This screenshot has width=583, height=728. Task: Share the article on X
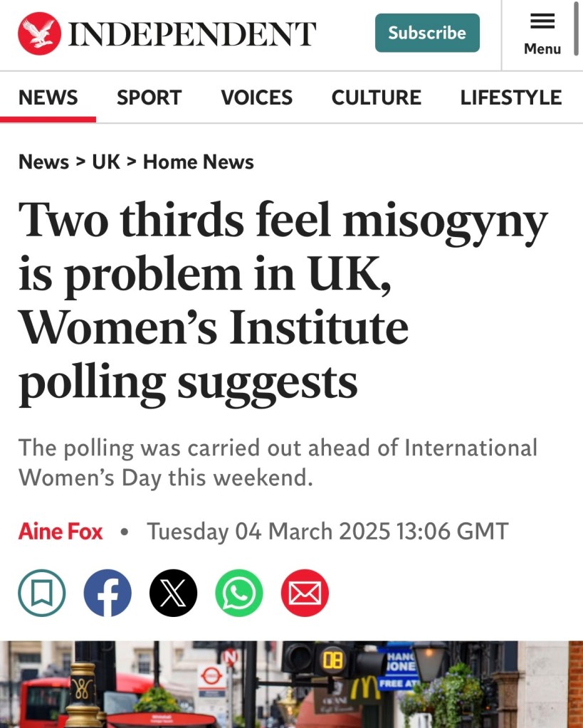(x=173, y=593)
